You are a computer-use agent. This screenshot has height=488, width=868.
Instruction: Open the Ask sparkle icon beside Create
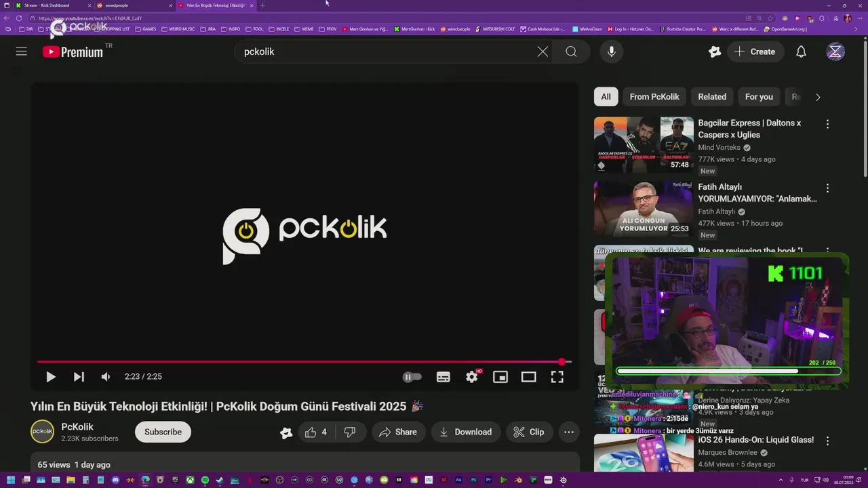click(715, 52)
